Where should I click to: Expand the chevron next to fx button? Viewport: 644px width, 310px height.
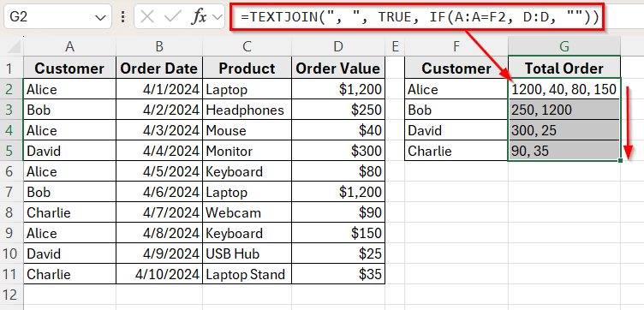coord(217,17)
